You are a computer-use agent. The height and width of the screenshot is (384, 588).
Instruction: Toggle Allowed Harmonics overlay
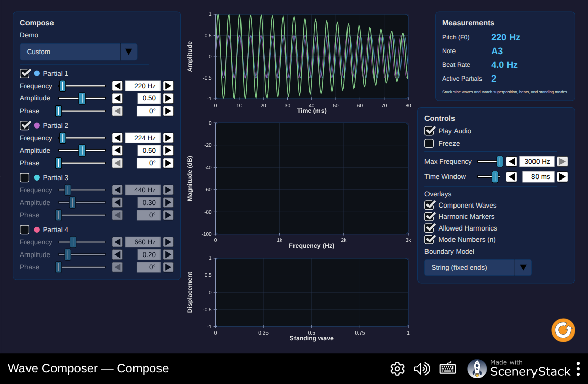[x=430, y=228]
